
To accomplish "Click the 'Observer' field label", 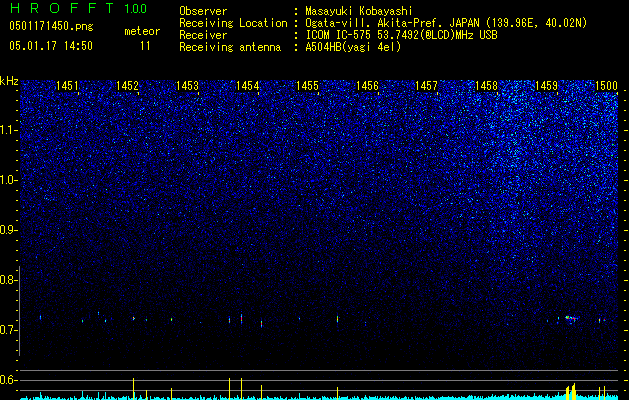I will 203,11.
